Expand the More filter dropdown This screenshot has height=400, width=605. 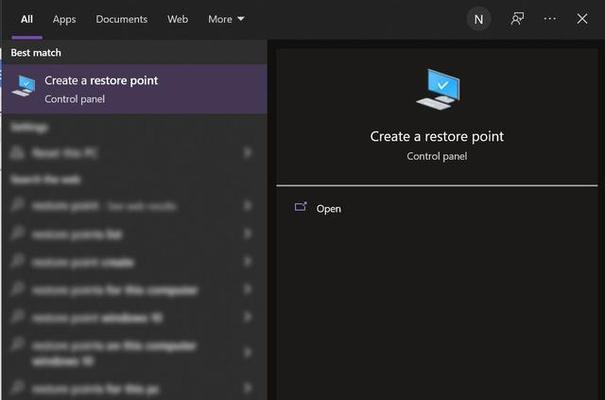226,19
